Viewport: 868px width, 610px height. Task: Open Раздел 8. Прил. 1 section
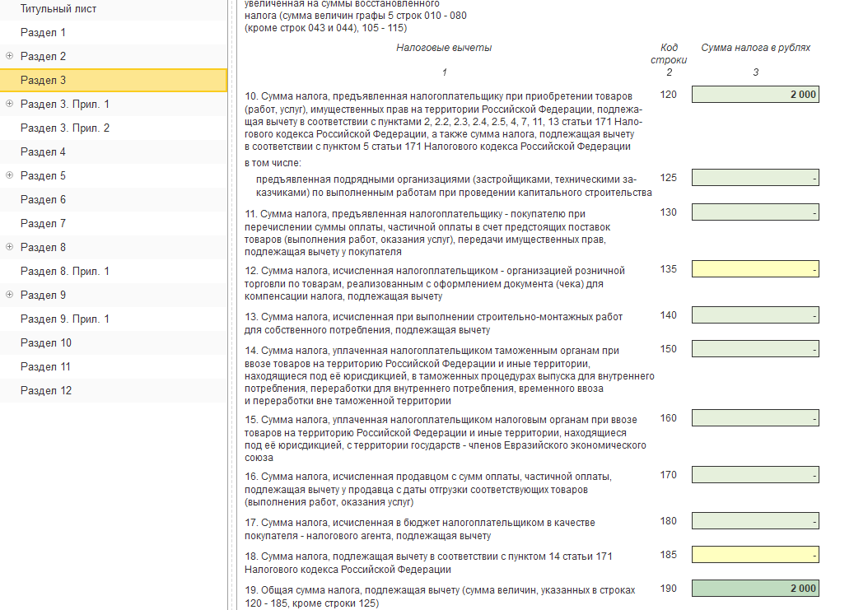[65, 271]
